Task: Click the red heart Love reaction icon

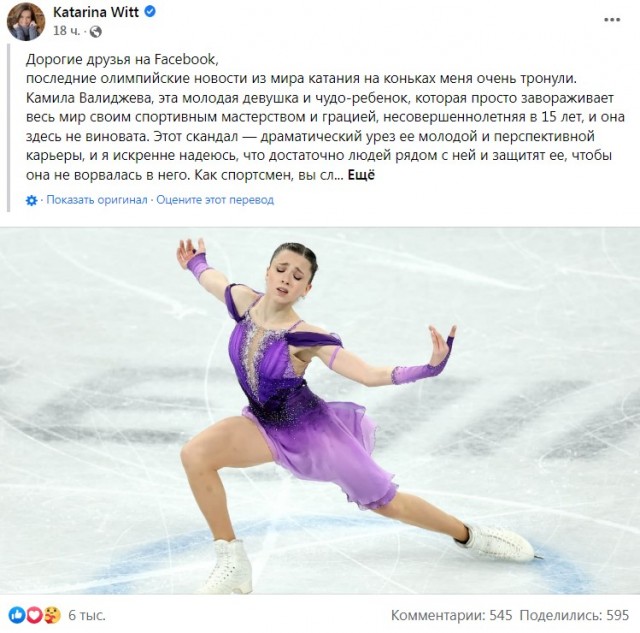Action: 34,615
